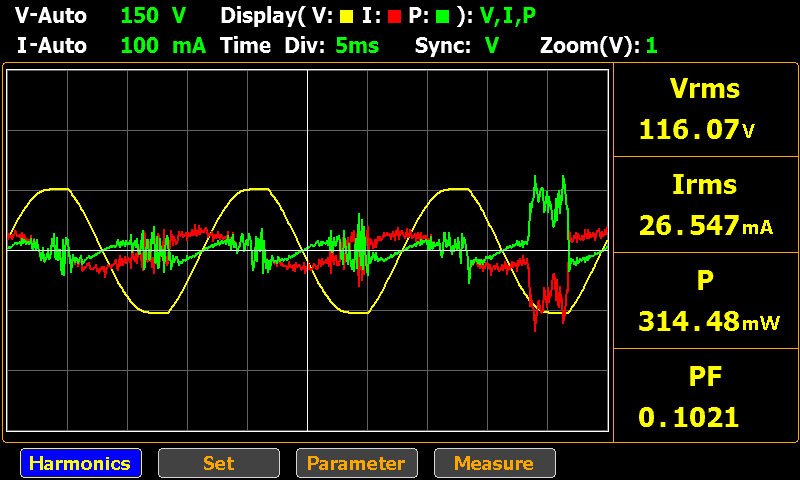Click the V-Auto range label
This screenshot has height=480, width=800.
51,16
